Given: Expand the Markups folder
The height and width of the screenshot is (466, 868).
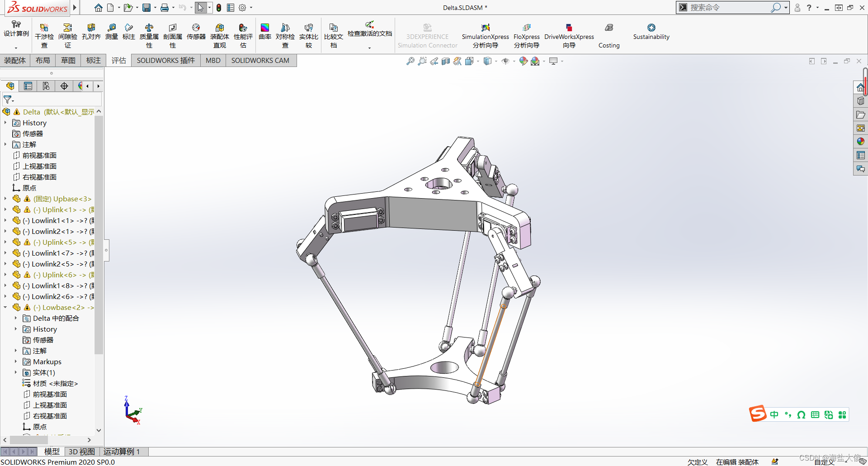Looking at the screenshot, I should [x=16, y=361].
